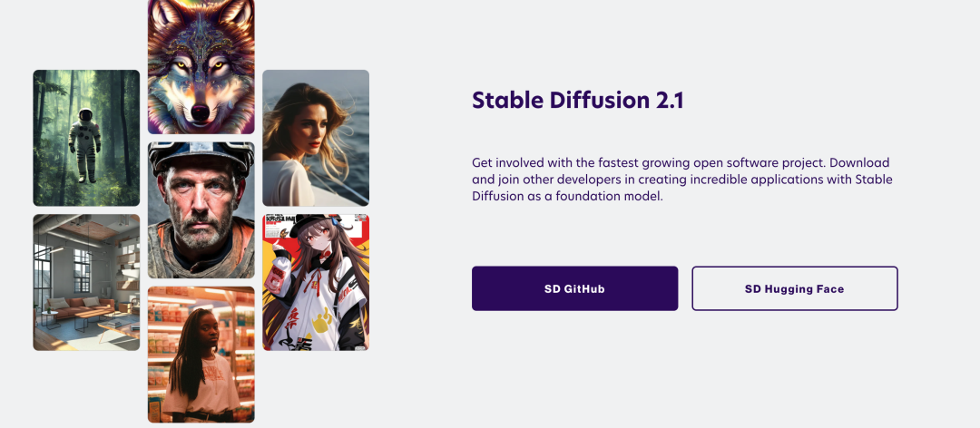View the woman by the sea portrait
Viewport: 980px width, 428px height.
316,138
